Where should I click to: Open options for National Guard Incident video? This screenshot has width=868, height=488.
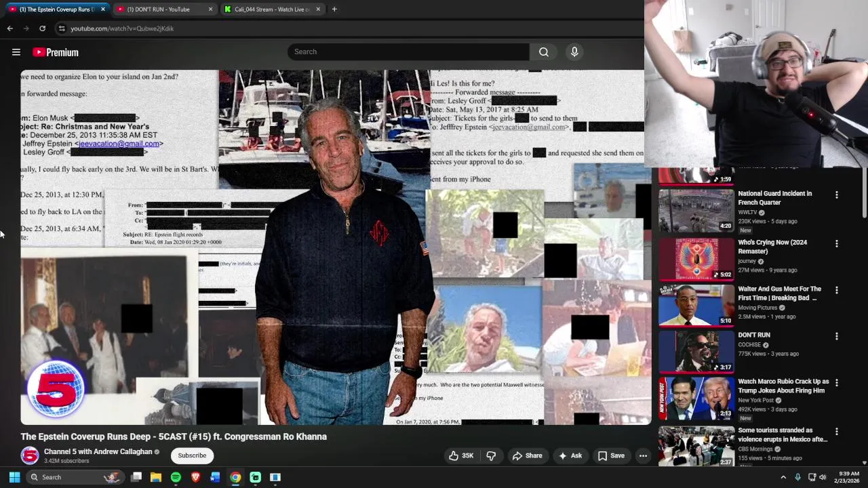[x=837, y=195]
